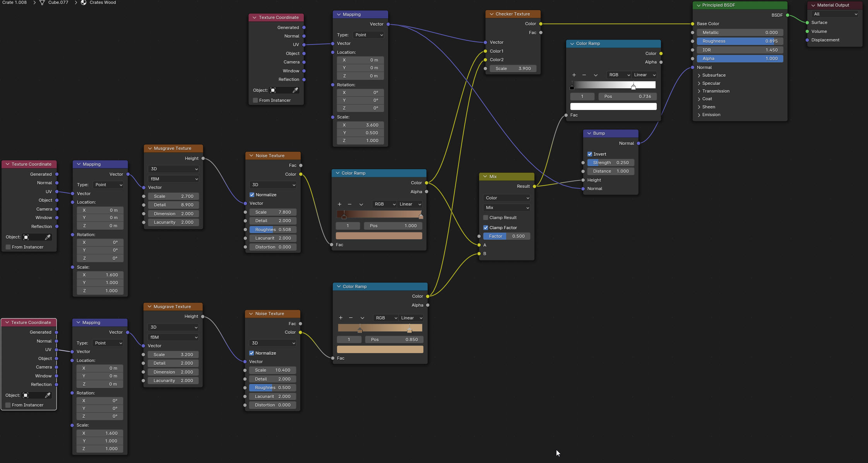Open the Mix blend mode dropdown
868x463 pixels.
(x=507, y=208)
